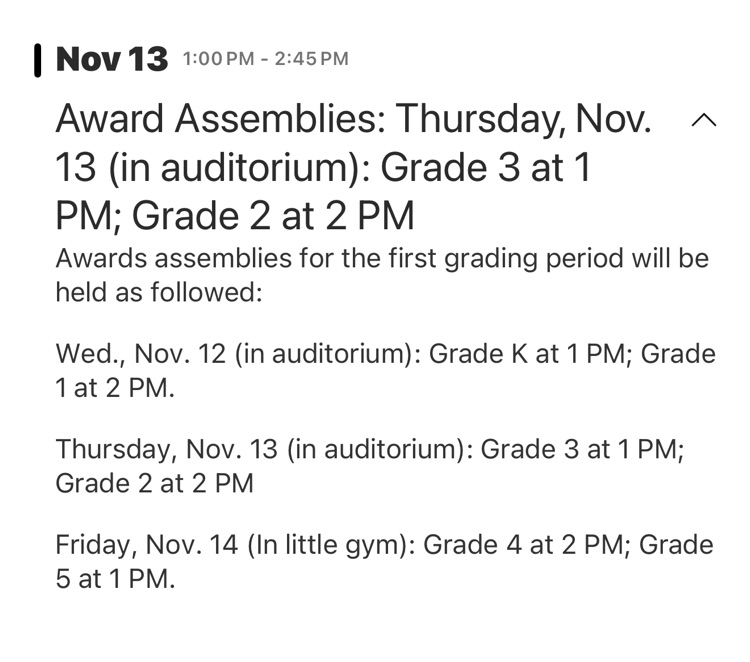Click the black vertical bar beside Nov 13
The image size is (750, 662).
(x=37, y=59)
